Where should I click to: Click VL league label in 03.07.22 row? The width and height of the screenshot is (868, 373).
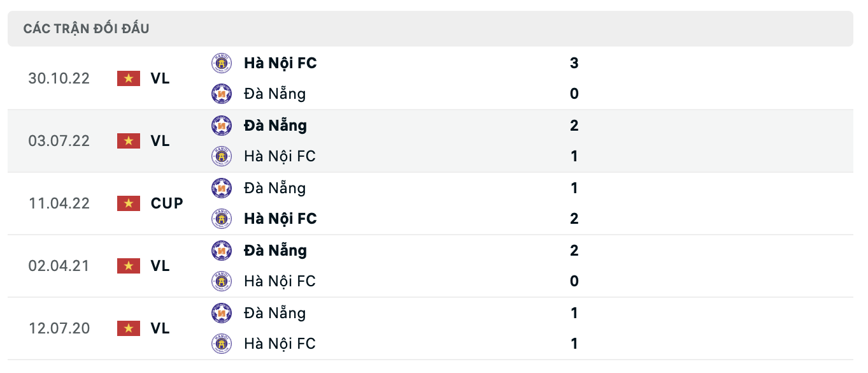coord(160,141)
